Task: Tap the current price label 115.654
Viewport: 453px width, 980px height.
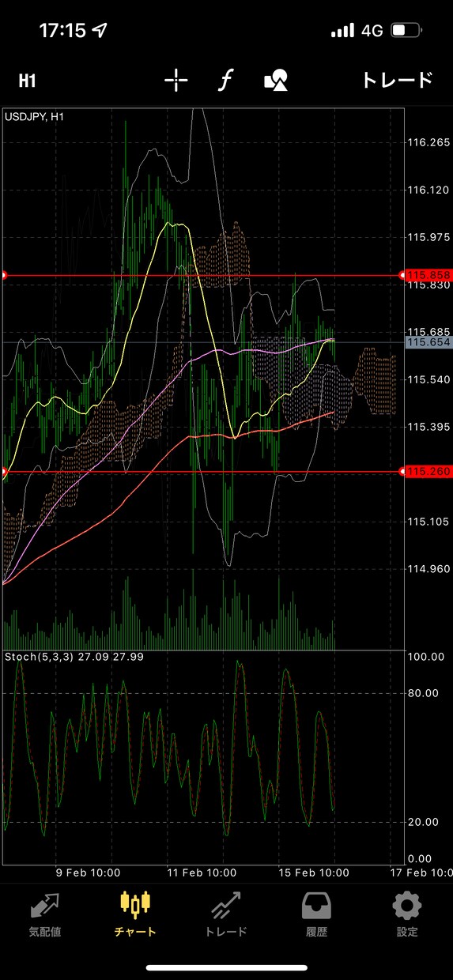Action: [428, 342]
